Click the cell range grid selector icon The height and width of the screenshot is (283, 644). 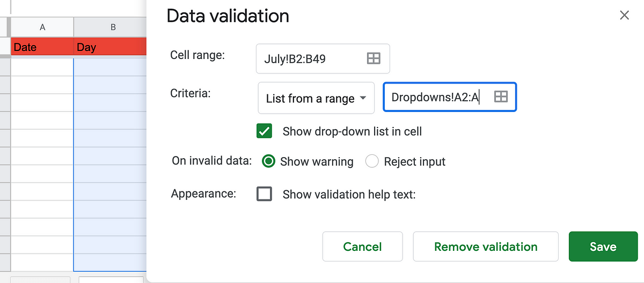pyautogui.click(x=374, y=58)
